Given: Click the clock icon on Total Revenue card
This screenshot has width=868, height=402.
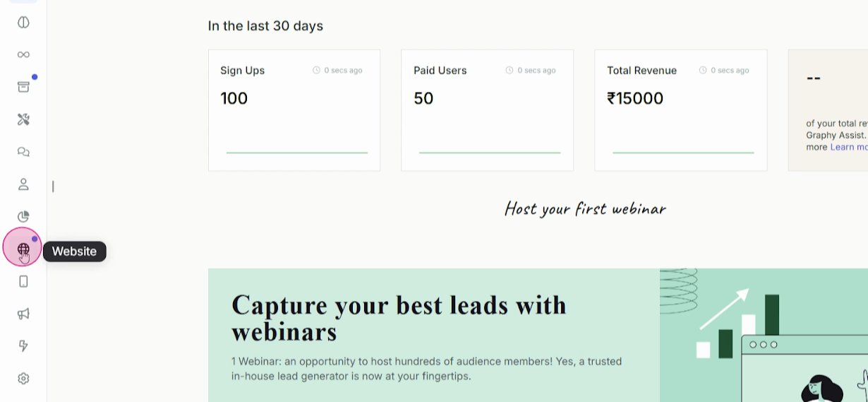Looking at the screenshot, I should coord(703,71).
